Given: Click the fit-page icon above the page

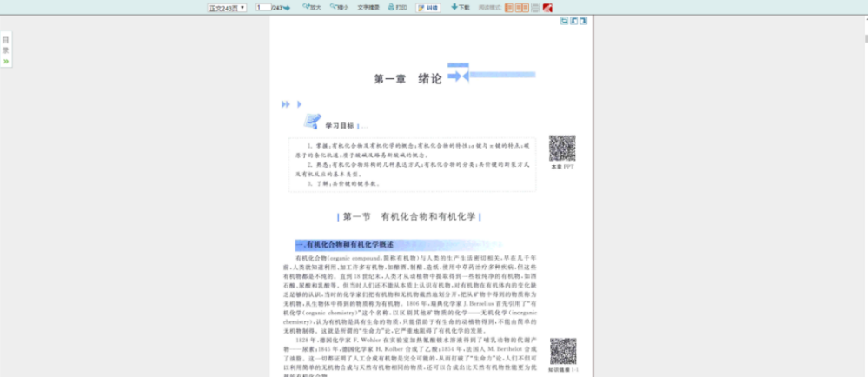Looking at the screenshot, I should pos(564,21).
